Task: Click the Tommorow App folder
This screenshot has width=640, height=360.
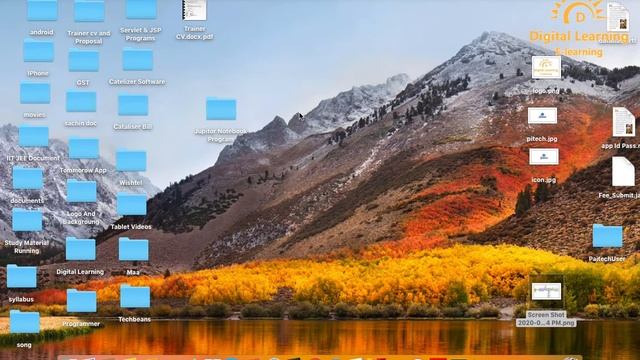Action: (84, 148)
